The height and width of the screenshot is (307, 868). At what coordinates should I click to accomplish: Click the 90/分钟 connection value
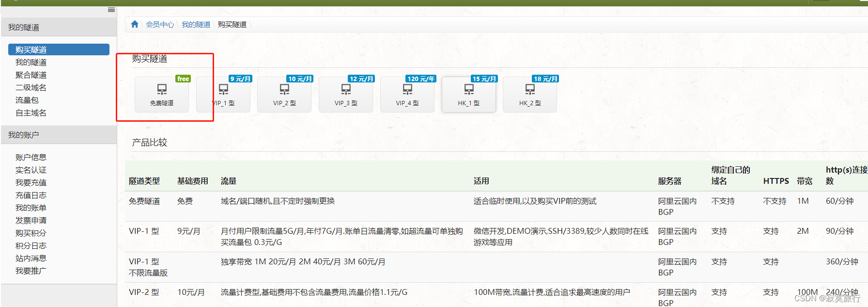(840, 231)
